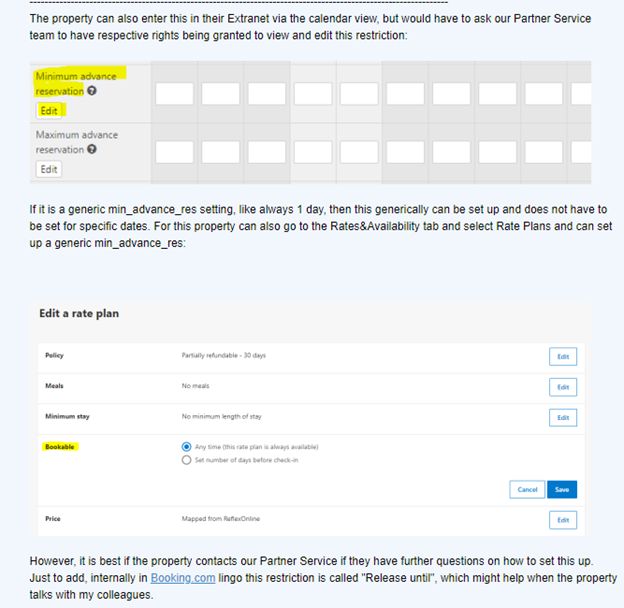The width and height of the screenshot is (624, 608).
Task: Select 'Any time' bookable radio option
Action: pos(186,447)
